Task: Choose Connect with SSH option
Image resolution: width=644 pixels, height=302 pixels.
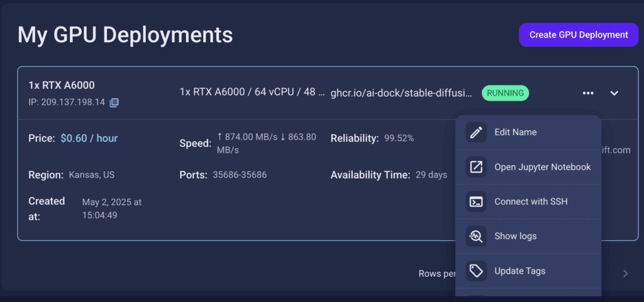Action: tap(528, 202)
